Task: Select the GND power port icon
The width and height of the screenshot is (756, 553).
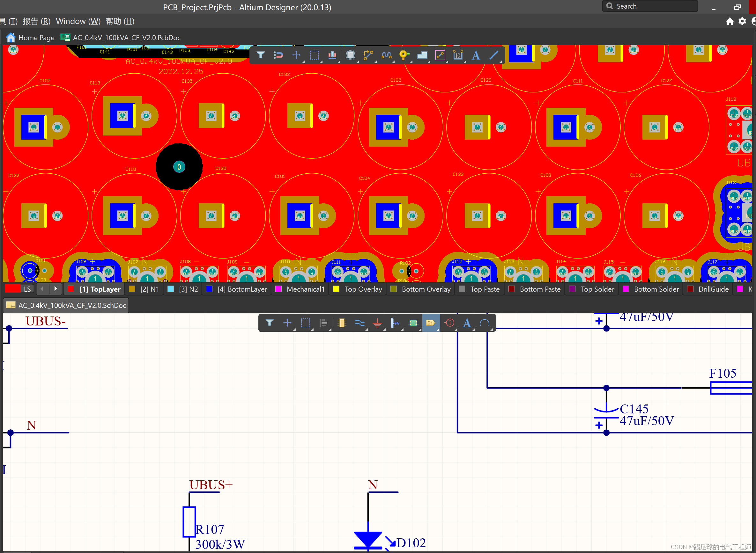Action: (377, 323)
